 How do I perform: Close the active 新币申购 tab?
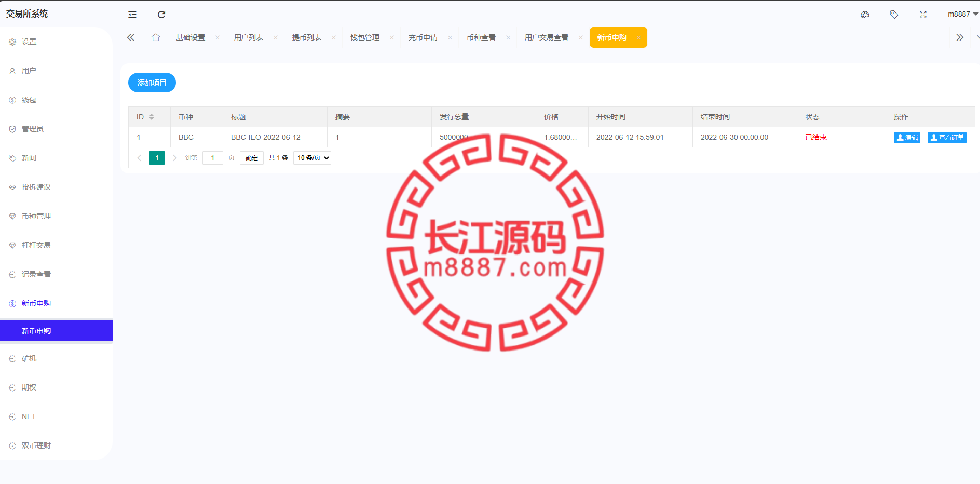(639, 37)
